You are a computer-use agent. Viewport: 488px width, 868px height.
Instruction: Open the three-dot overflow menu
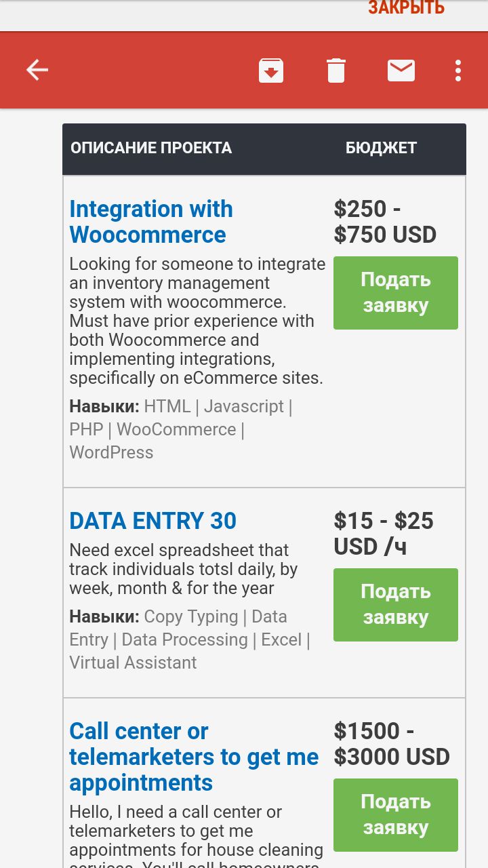pyautogui.click(x=459, y=71)
